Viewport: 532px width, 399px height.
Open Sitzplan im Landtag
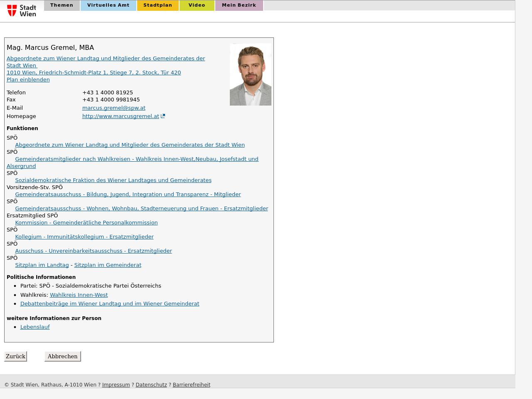(x=42, y=265)
